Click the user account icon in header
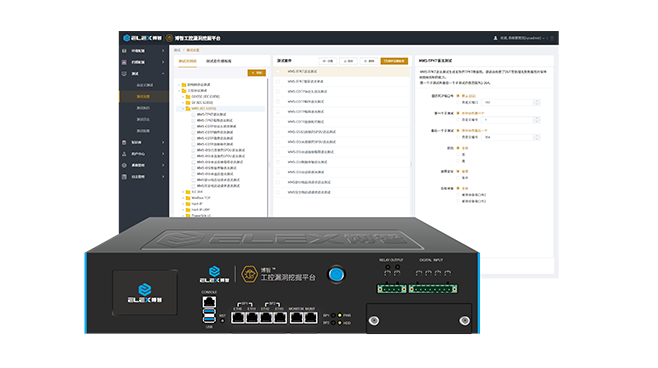 pyautogui.click(x=495, y=38)
